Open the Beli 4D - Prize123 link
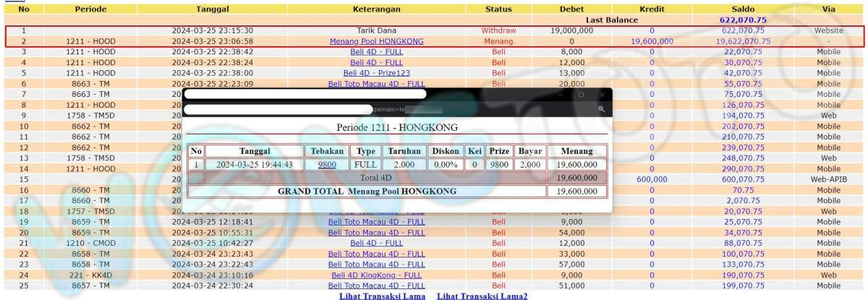 [x=376, y=73]
